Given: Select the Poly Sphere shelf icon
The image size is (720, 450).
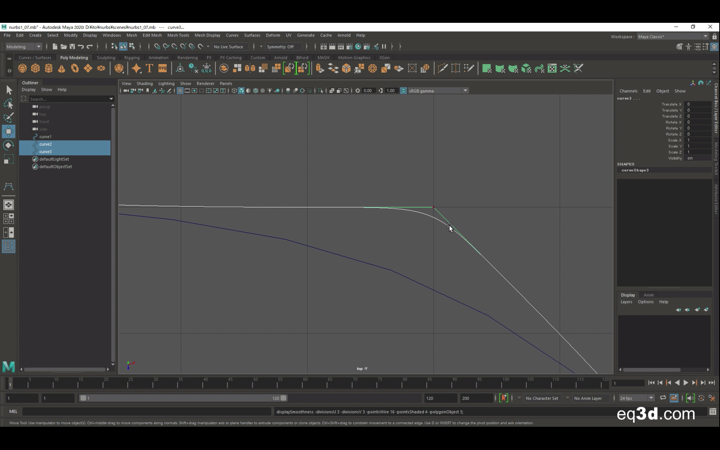Looking at the screenshot, I should (23, 69).
